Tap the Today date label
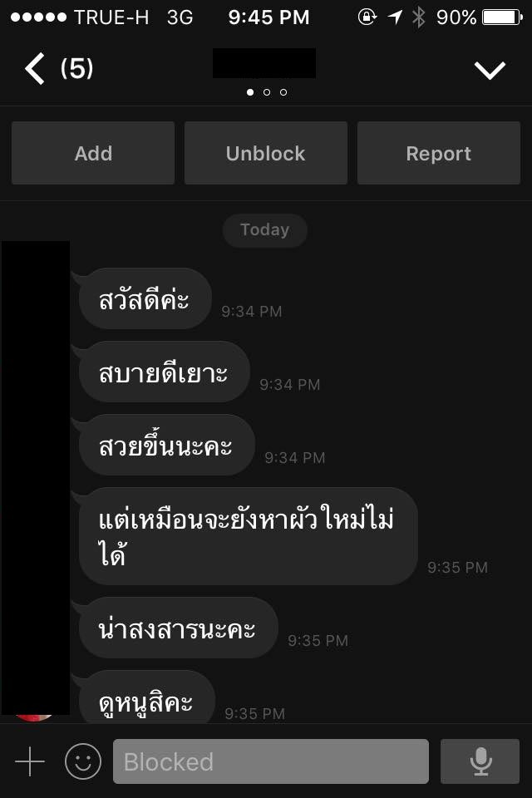Image resolution: width=532 pixels, height=798 pixels. (x=264, y=230)
